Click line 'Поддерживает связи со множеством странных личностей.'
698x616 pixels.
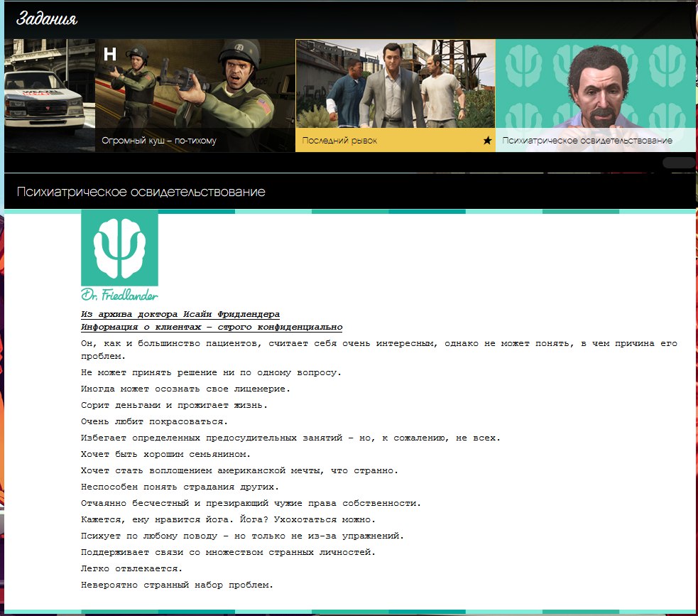(x=228, y=552)
